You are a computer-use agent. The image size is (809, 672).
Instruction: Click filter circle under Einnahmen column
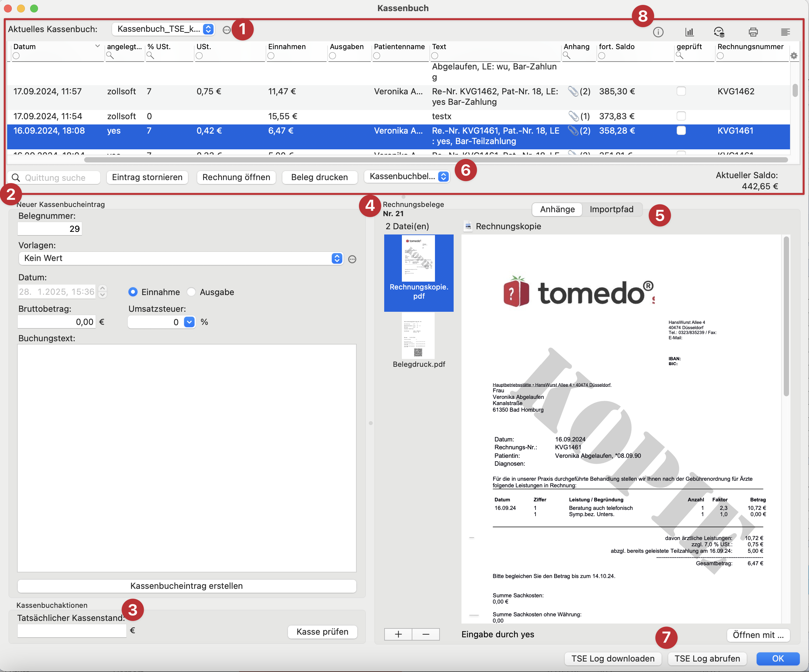pos(271,56)
